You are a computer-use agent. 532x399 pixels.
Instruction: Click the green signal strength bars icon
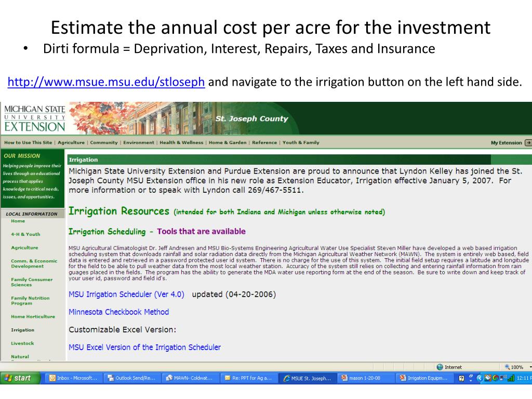[511, 378]
